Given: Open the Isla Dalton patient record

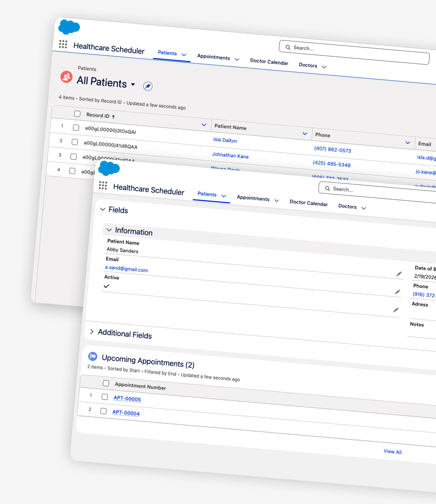Looking at the screenshot, I should [x=225, y=140].
